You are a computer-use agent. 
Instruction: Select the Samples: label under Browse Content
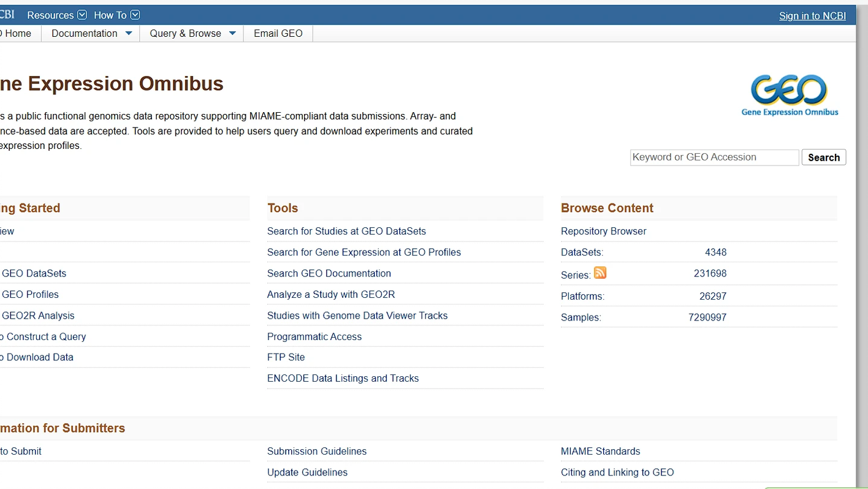pyautogui.click(x=581, y=317)
